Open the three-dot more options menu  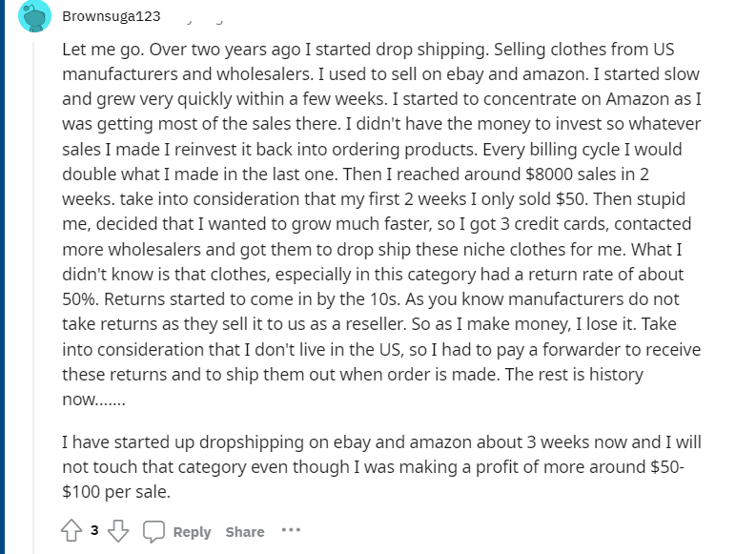pyautogui.click(x=291, y=530)
